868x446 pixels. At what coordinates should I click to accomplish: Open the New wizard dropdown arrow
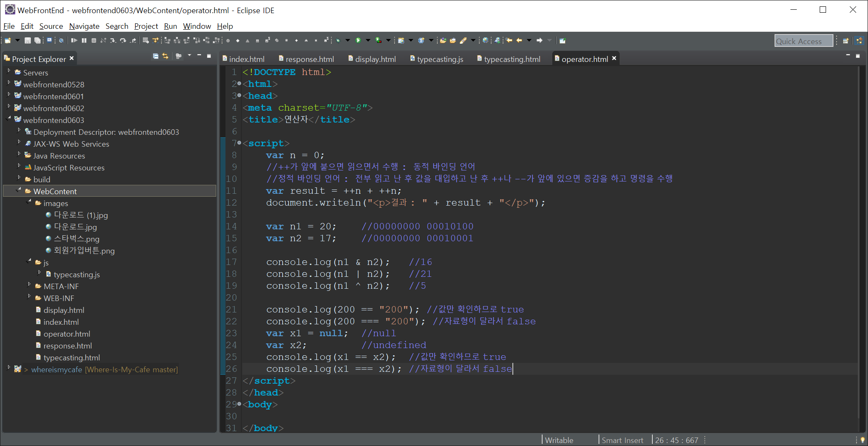click(x=17, y=41)
